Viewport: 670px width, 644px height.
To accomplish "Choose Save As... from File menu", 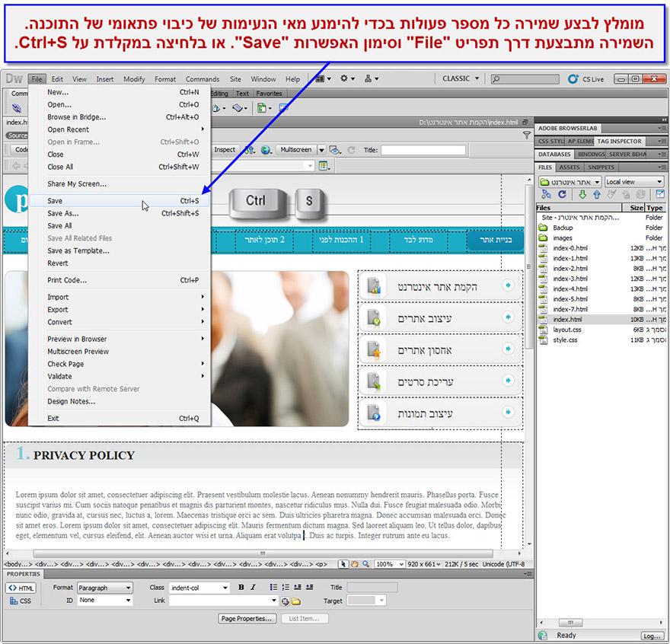I will coord(120,213).
